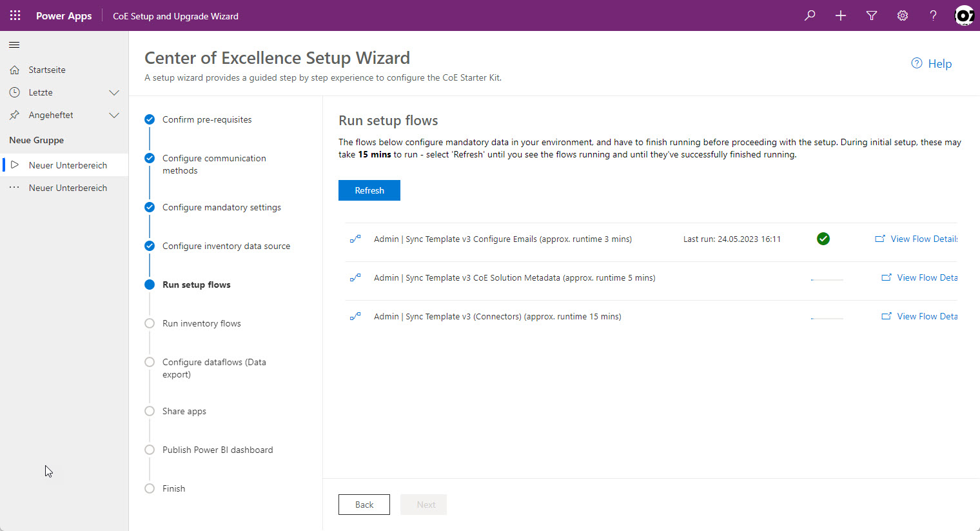This screenshot has width=980, height=531.
Task: Click the Power Apps title
Action: 64,15
